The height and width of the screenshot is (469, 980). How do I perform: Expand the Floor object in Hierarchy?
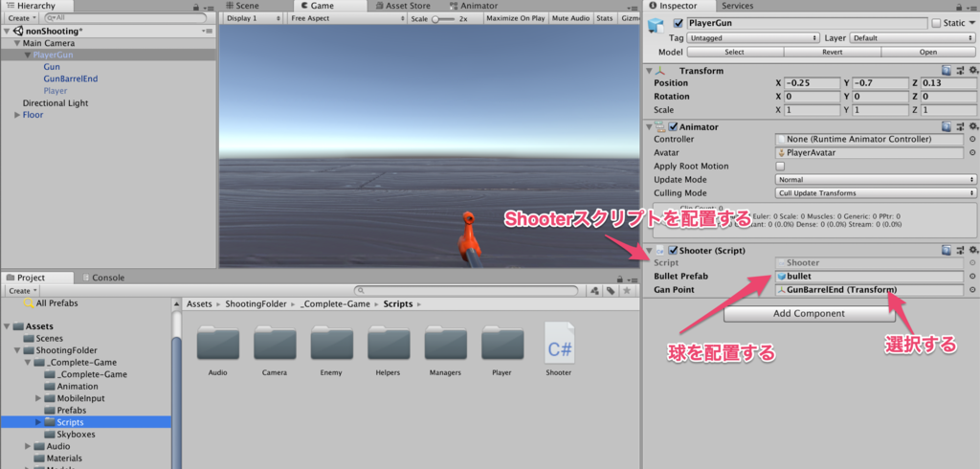pos(17,115)
